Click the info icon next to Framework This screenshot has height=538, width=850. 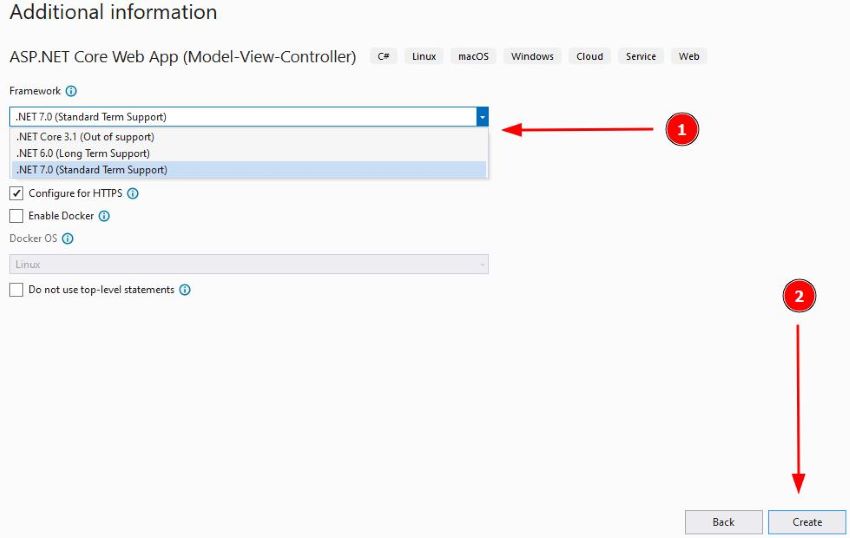[71, 91]
